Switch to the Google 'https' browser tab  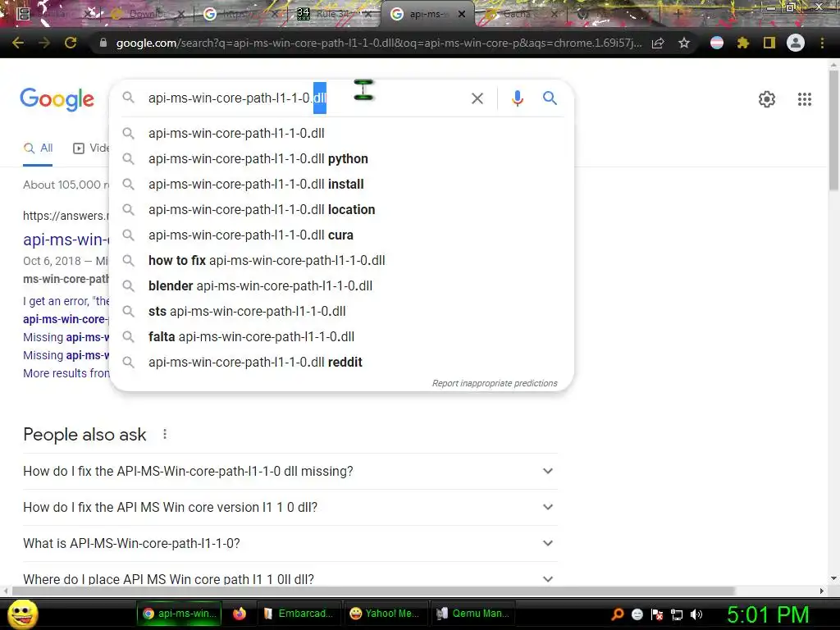[240, 14]
